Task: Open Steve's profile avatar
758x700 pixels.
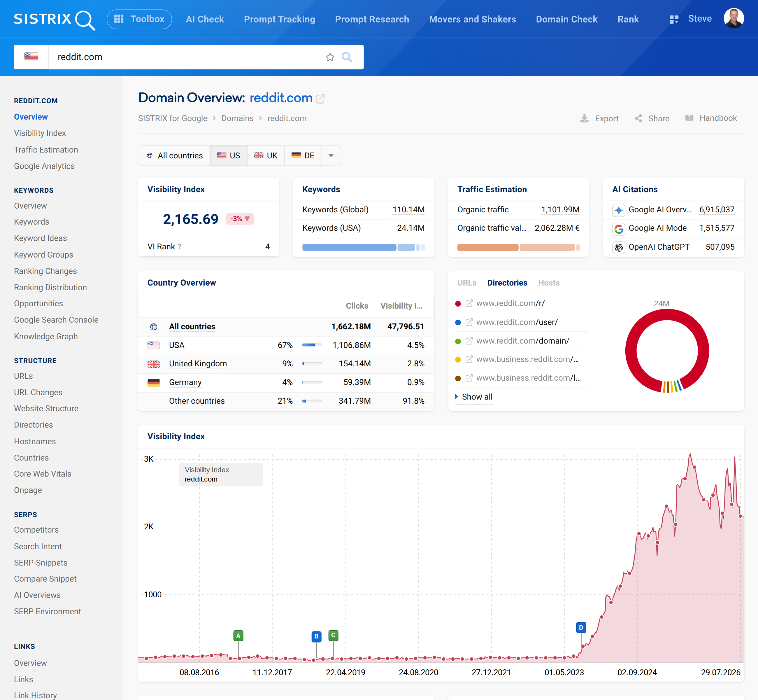Action: [x=734, y=19]
